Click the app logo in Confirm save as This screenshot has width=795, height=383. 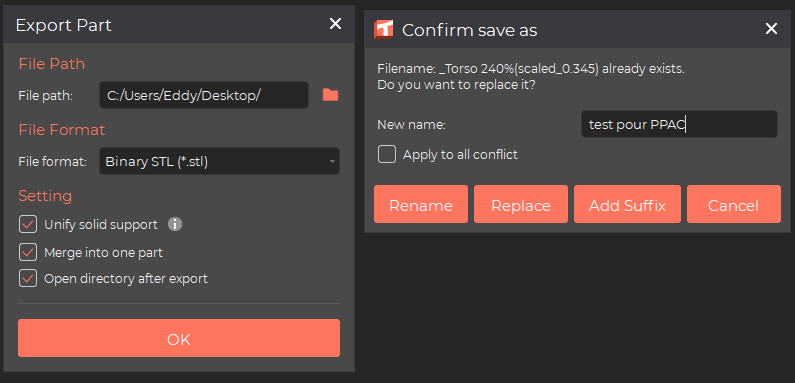[384, 29]
